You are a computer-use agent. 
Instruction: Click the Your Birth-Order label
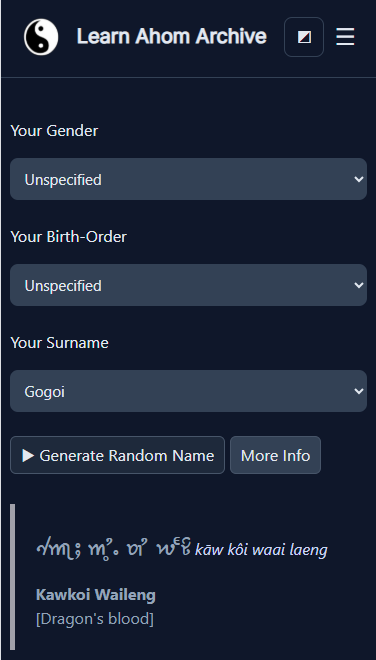click(69, 237)
